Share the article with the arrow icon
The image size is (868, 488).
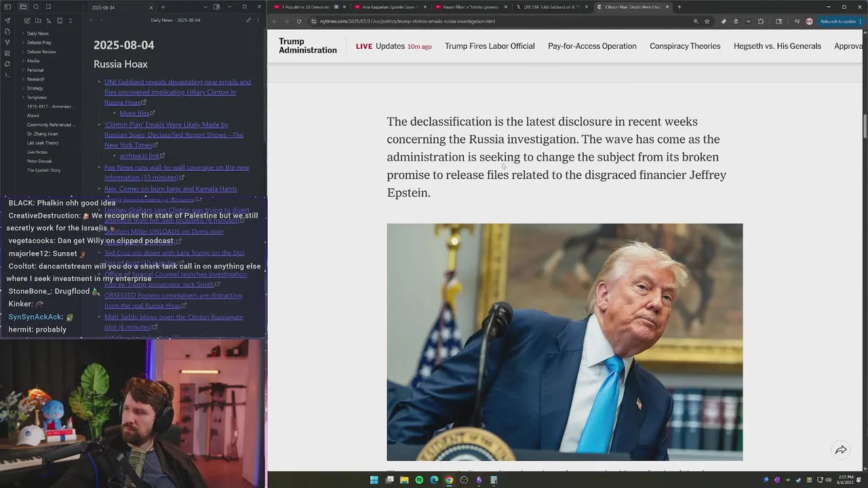(x=841, y=450)
